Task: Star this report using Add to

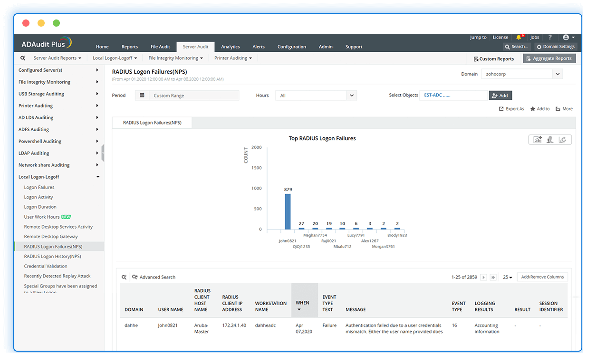Action: [x=539, y=108]
